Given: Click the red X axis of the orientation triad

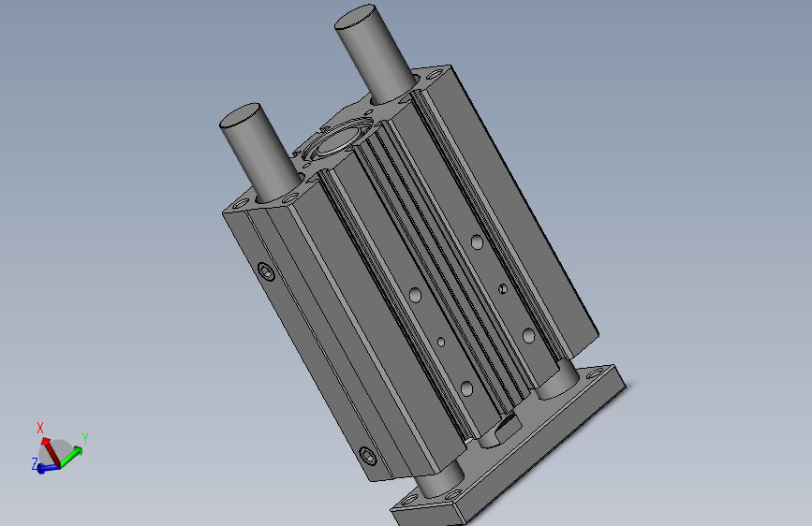Looking at the screenshot, I should [x=51, y=451].
